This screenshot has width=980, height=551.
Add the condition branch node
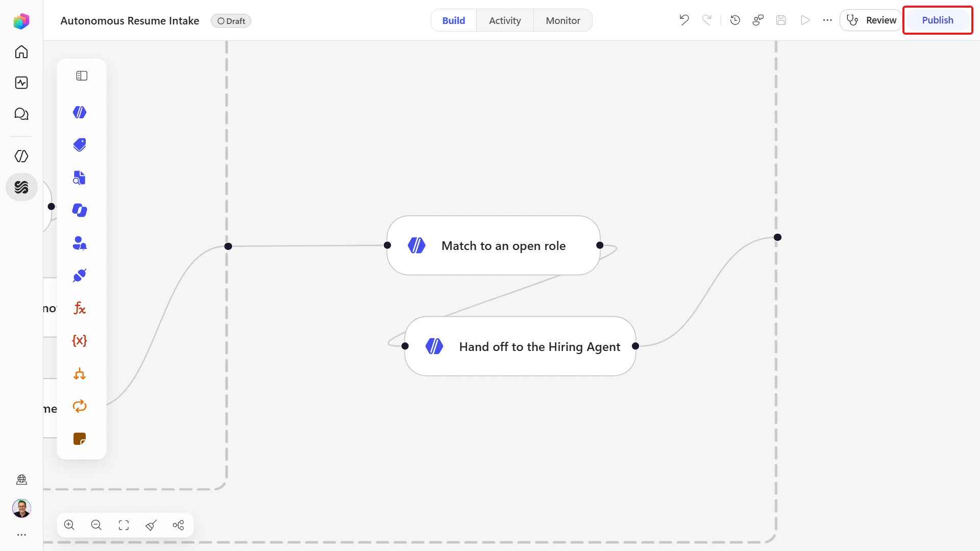tap(80, 373)
